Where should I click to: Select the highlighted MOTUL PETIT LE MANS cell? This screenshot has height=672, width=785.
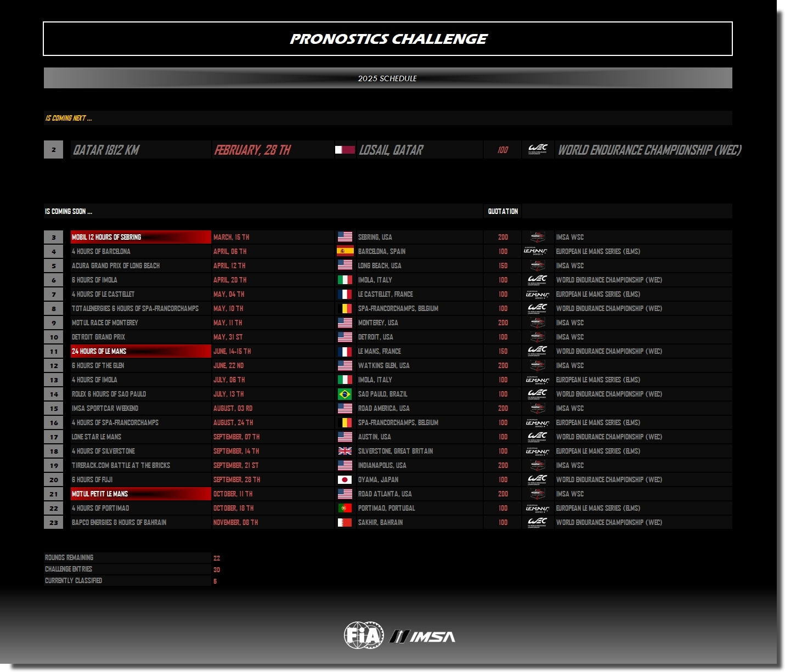pos(141,494)
